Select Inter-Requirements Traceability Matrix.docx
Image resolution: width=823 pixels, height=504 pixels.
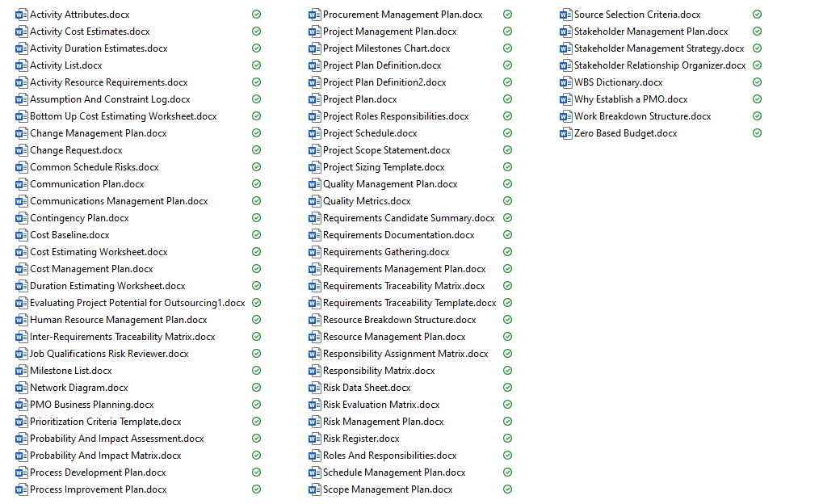coord(122,337)
